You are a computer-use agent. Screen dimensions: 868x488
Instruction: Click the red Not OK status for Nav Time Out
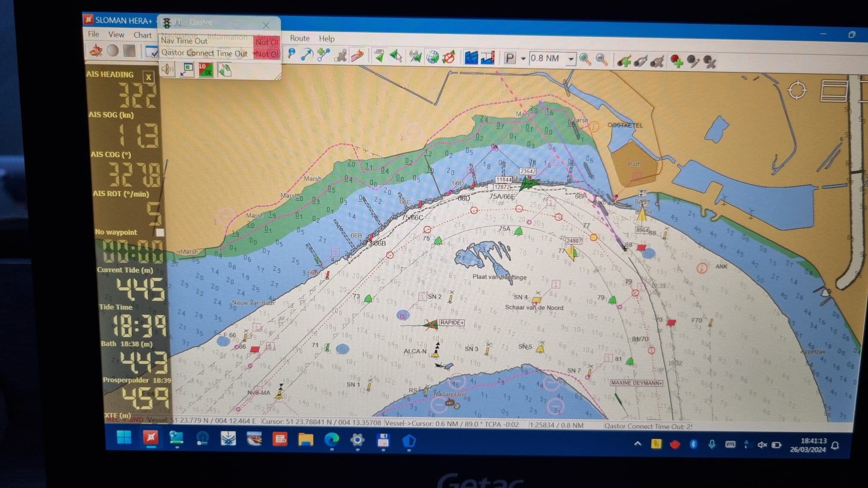click(267, 42)
